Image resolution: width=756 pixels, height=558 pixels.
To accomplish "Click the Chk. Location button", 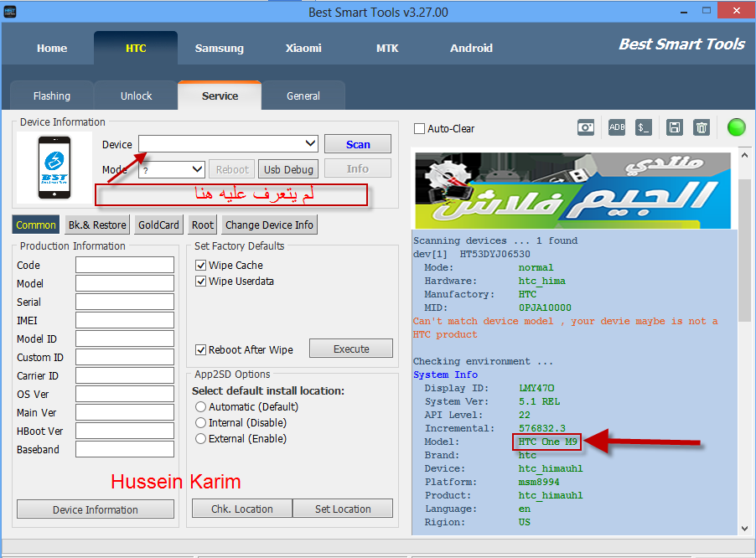I will point(242,509).
